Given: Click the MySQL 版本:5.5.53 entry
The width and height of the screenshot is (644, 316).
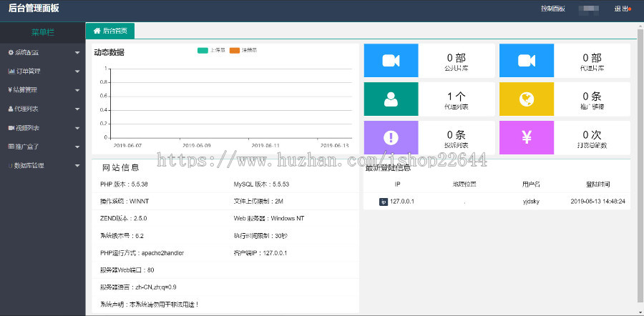Looking at the screenshot, I should point(261,184).
